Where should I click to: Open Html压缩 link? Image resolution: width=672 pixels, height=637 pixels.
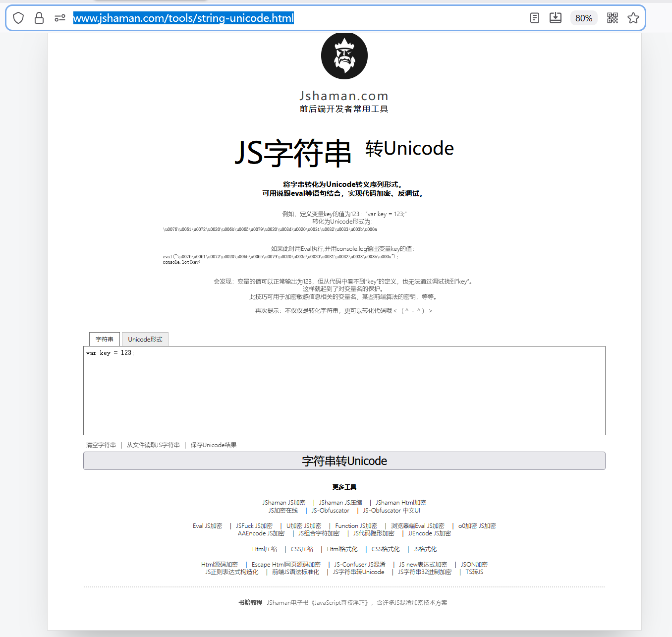265,549
